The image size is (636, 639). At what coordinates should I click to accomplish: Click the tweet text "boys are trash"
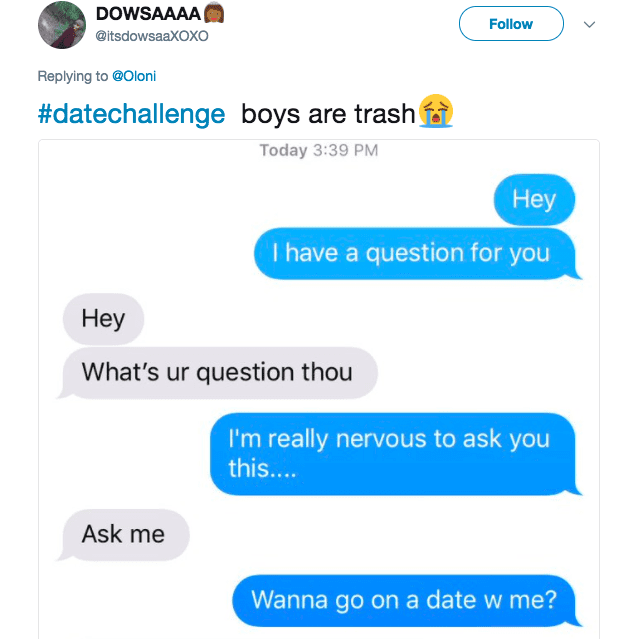pyautogui.click(x=328, y=114)
